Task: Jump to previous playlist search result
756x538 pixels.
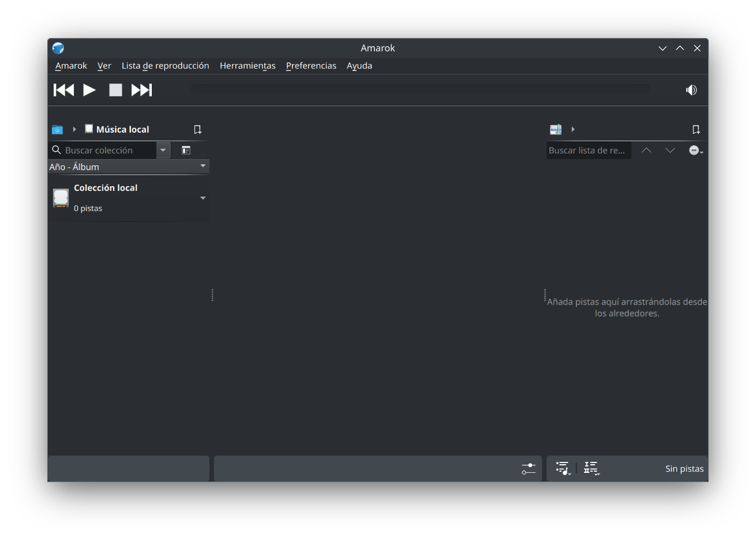Action: point(646,150)
